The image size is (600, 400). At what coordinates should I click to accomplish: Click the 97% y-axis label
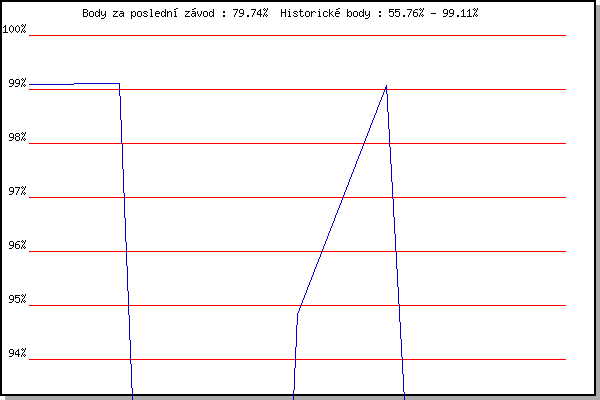(x=16, y=192)
